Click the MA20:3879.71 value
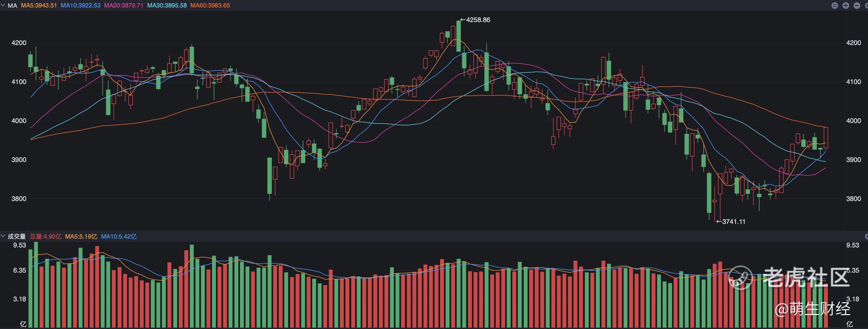The width and height of the screenshot is (868, 329). pyautogui.click(x=124, y=5)
